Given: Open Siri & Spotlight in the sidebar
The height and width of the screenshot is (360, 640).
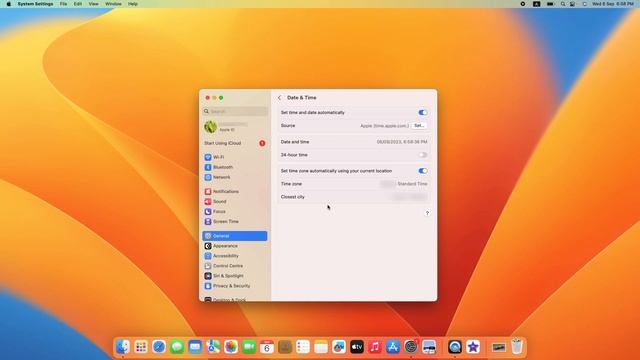Looking at the screenshot, I should pyautogui.click(x=235, y=276).
